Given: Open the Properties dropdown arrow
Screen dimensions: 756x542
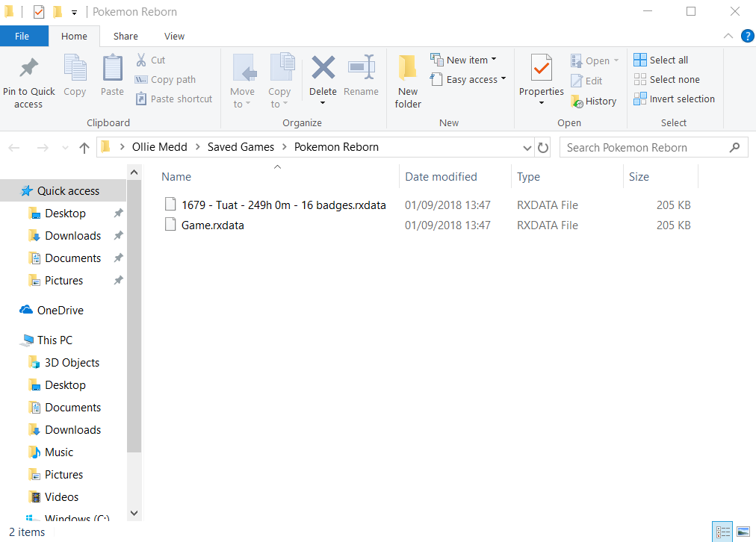Looking at the screenshot, I should point(542,102).
